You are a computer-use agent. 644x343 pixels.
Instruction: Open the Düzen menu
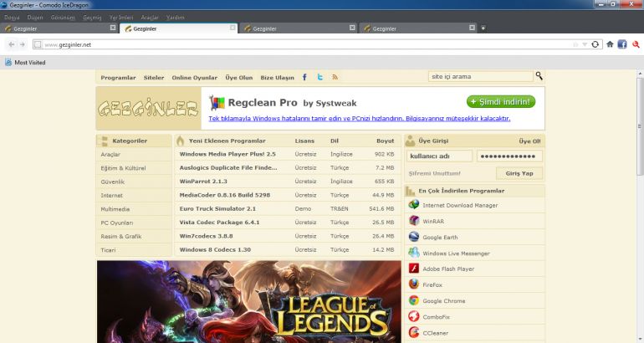coord(35,18)
